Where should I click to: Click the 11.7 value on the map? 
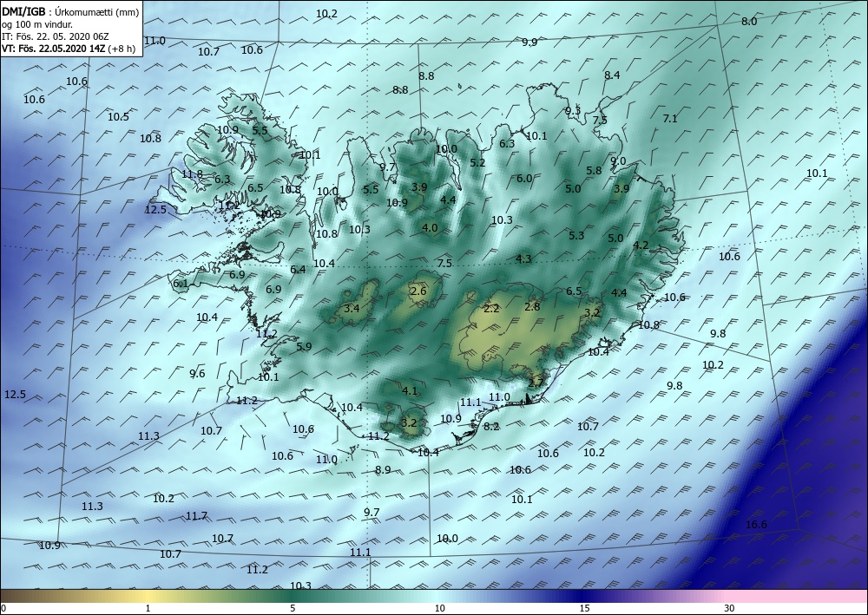click(196, 516)
